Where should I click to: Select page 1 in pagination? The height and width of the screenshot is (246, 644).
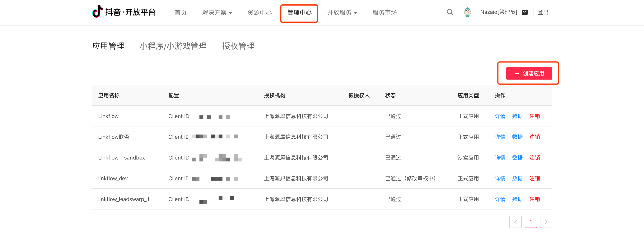[530, 222]
